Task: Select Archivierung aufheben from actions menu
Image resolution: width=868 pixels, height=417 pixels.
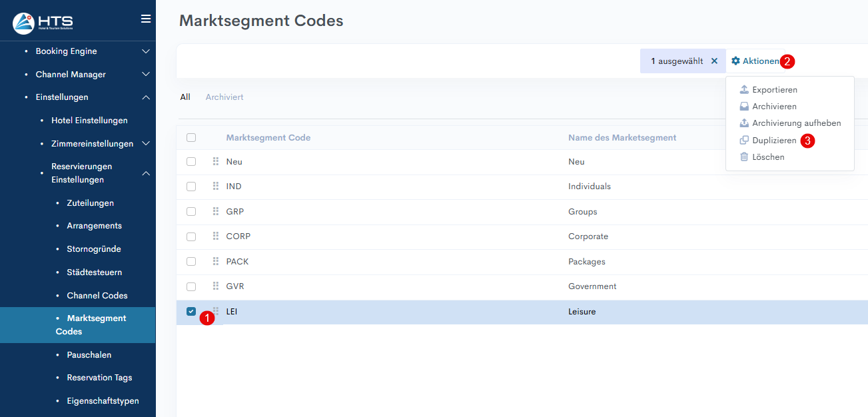Action: coord(796,123)
